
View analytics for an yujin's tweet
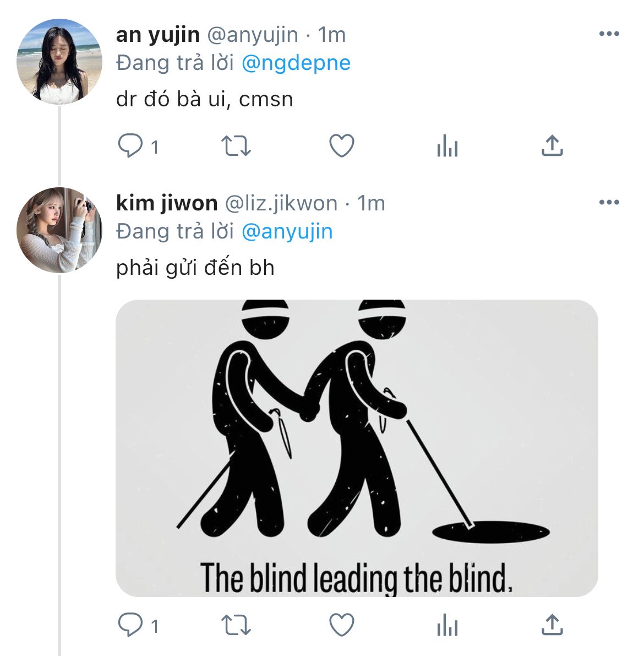tap(447, 147)
